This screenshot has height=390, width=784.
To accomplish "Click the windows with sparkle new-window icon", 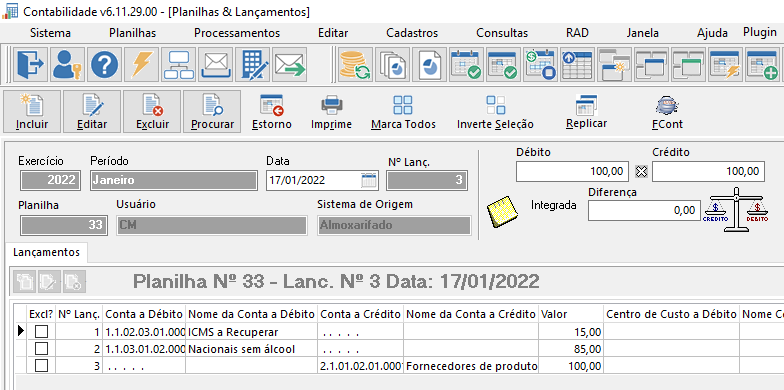I will tap(614, 64).
